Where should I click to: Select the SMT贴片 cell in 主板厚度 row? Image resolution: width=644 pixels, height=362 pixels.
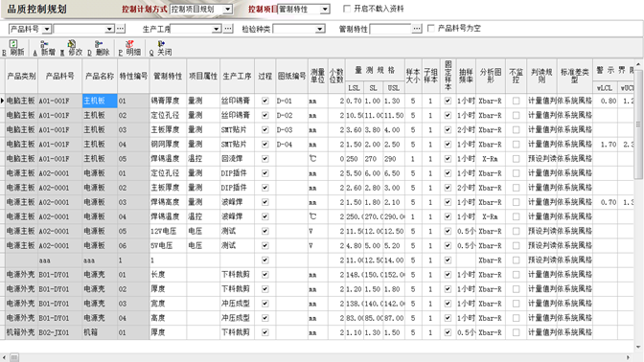pyautogui.click(x=237, y=129)
